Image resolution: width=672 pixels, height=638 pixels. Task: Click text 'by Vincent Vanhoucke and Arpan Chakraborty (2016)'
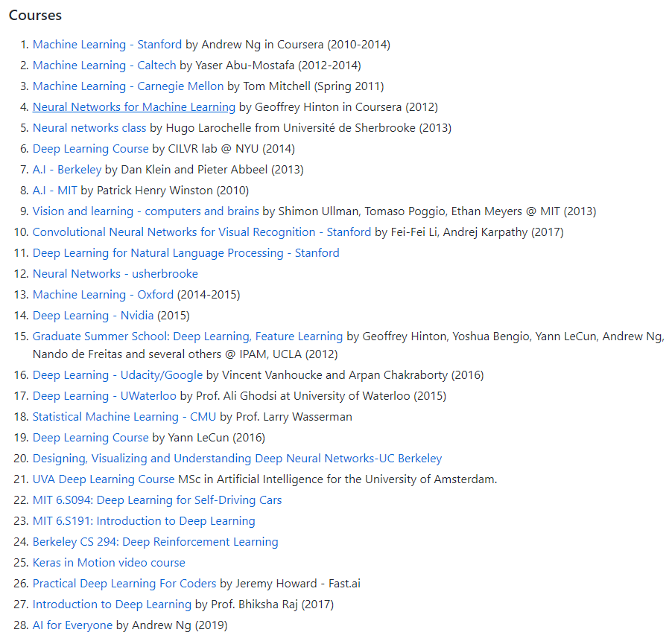coord(345,375)
